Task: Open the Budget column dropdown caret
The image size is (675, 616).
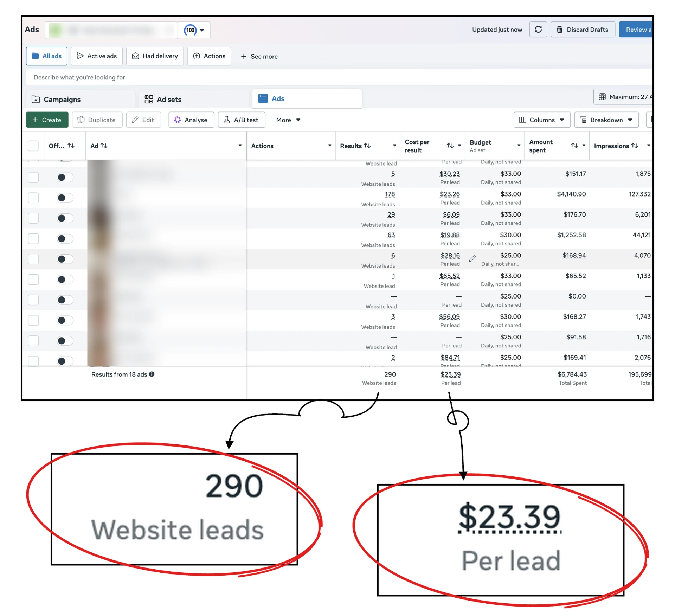Action: coord(519,146)
